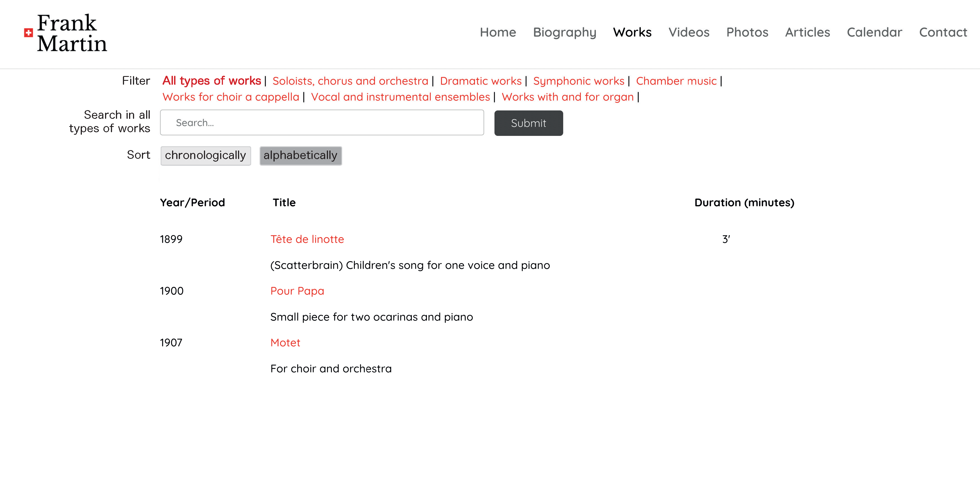980x489 pixels.
Task: Filter by Chamber music
Action: point(676,81)
